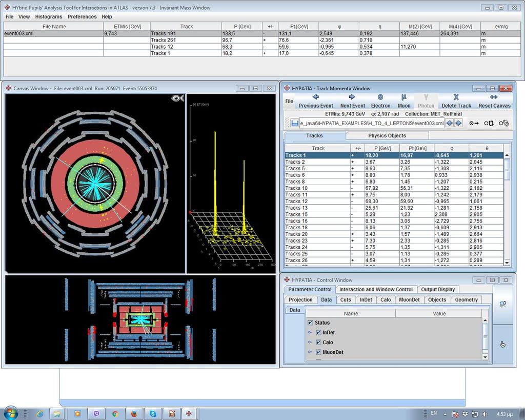This screenshot has height=420, width=525.
Task: Open Chrome from the taskbar
Action: coord(115,414)
